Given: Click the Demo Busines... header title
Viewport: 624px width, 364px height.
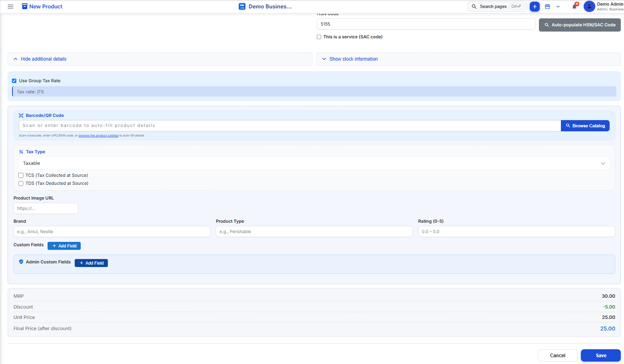Looking at the screenshot, I should (x=270, y=6).
